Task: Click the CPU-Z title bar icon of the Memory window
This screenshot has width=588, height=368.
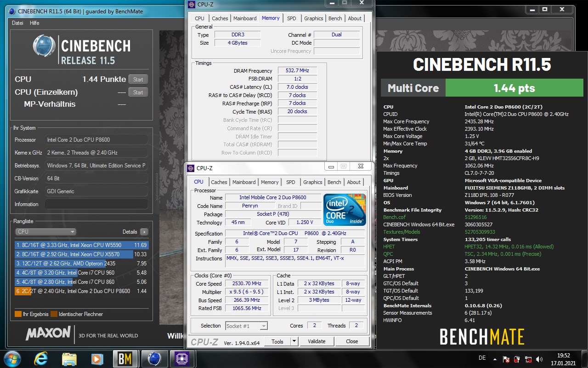Action: tap(192, 5)
